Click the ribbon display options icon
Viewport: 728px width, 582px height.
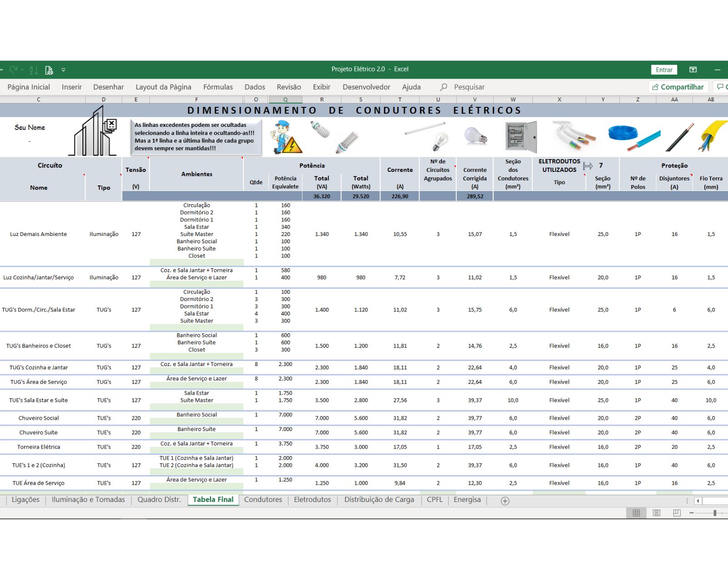693,70
